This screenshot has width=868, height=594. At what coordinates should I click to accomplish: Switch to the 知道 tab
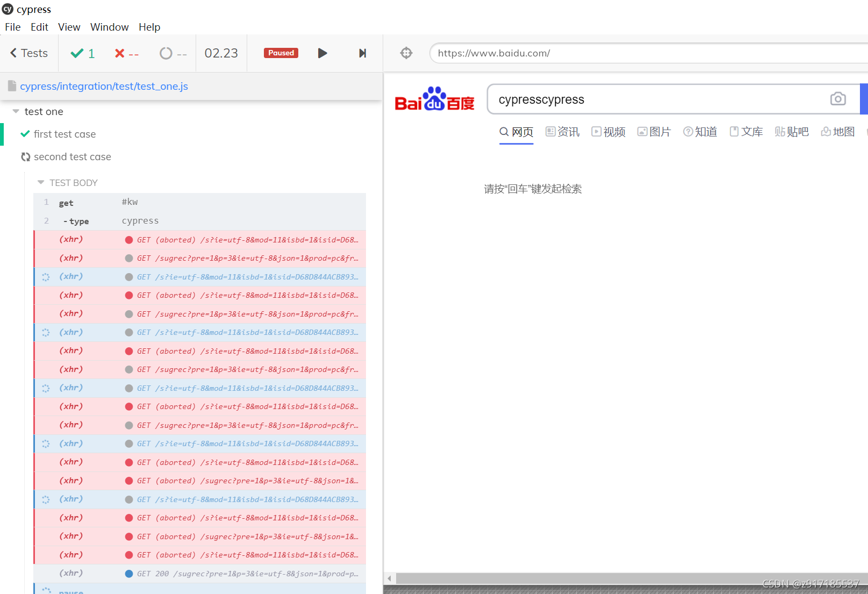(x=700, y=132)
